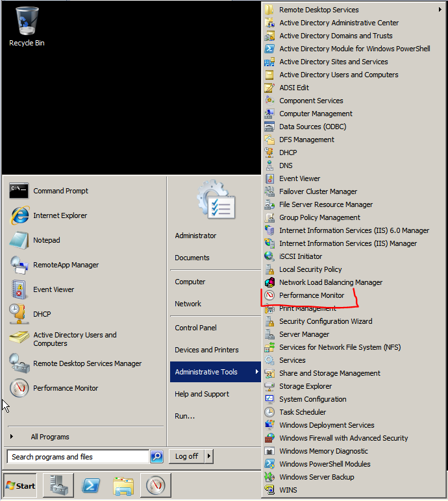The height and width of the screenshot is (501, 448).
Task: Open Help and Support
Action: coord(202,394)
